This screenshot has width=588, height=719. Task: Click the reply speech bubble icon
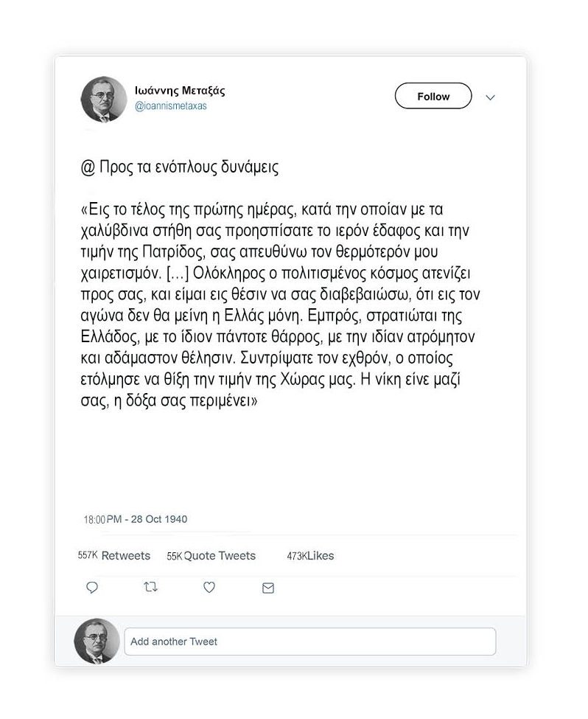pos(92,588)
